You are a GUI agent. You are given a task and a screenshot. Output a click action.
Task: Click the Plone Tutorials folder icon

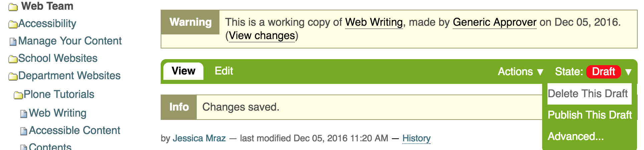(x=18, y=95)
